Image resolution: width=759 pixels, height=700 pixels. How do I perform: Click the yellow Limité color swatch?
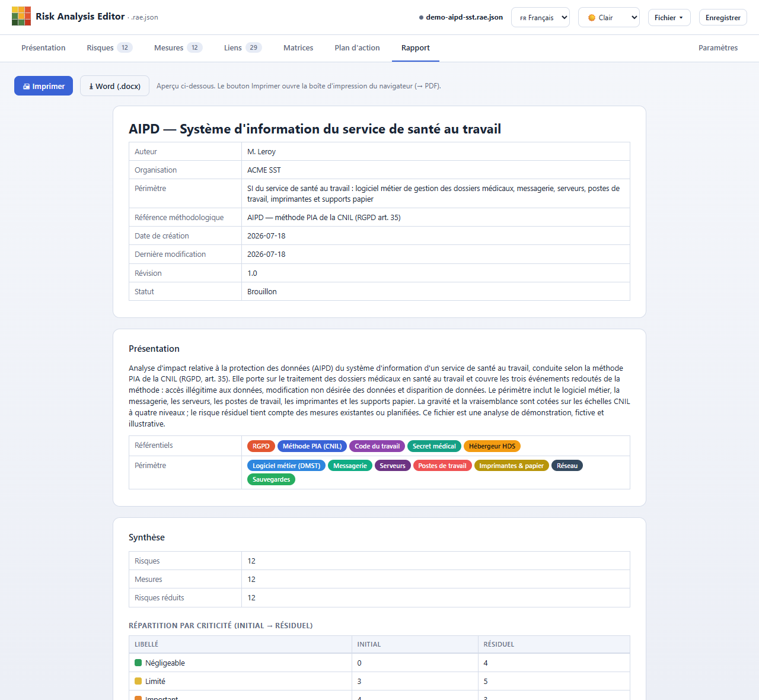[138, 681]
